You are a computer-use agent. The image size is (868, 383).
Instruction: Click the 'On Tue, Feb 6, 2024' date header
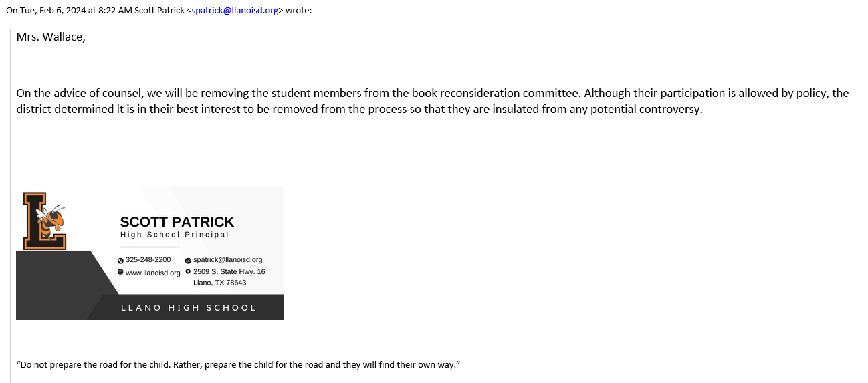[96, 11]
